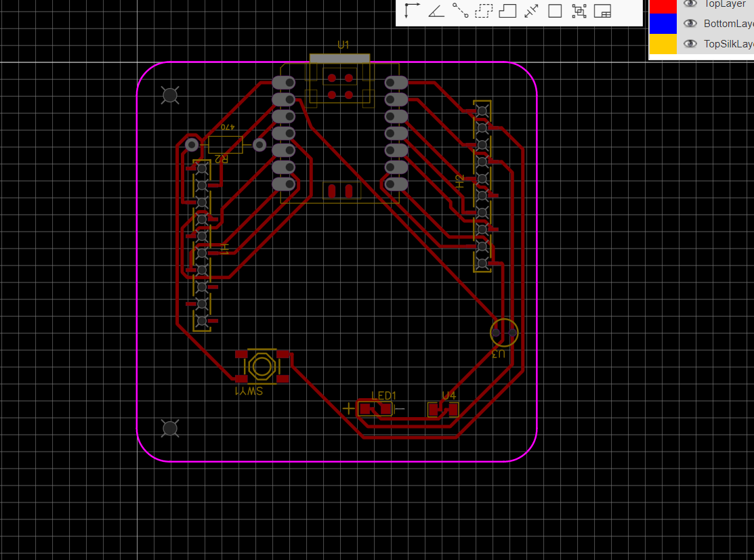754x560 pixels.
Task: Select the U3 designator label
Action: tap(498, 354)
